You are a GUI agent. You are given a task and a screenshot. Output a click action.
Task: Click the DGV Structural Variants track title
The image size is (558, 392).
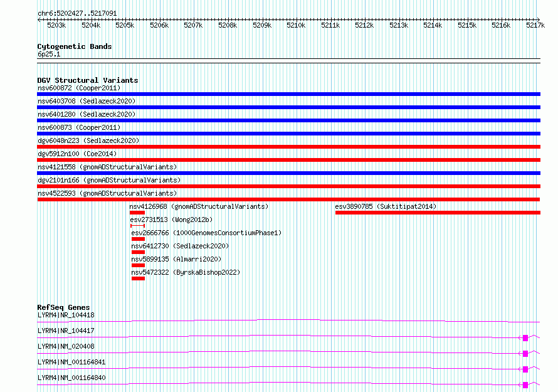coord(88,80)
